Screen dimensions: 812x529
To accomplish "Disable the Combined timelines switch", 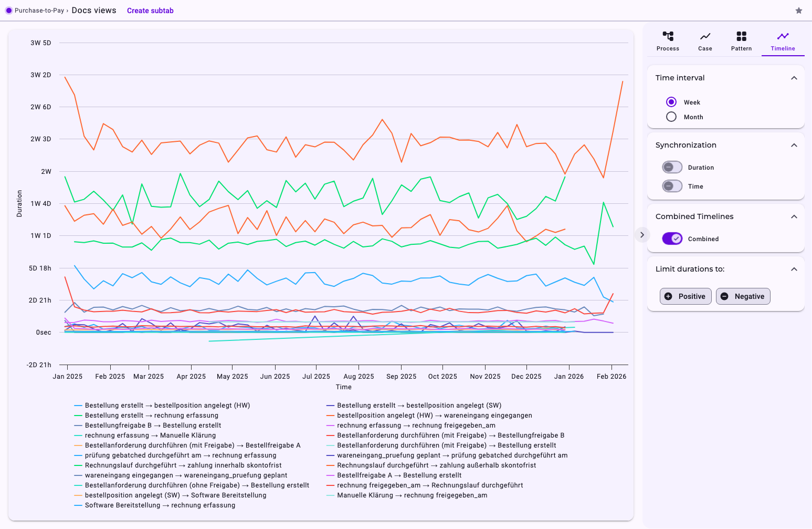I will click(672, 238).
